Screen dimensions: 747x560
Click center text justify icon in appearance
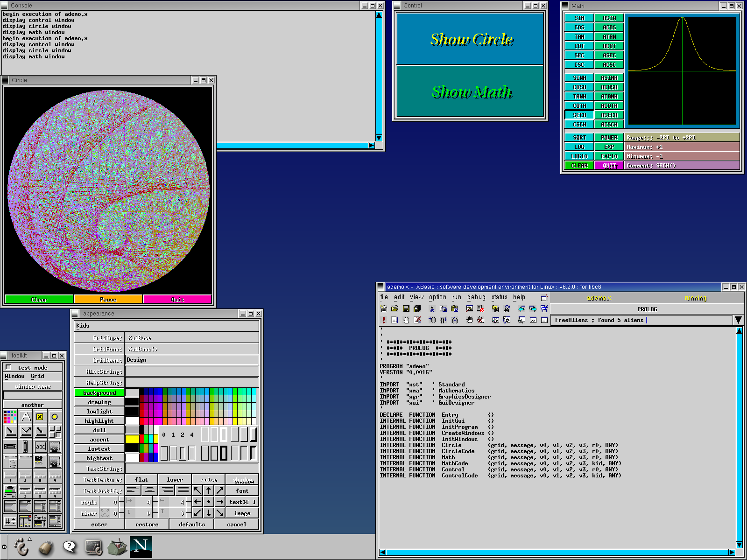(149, 490)
